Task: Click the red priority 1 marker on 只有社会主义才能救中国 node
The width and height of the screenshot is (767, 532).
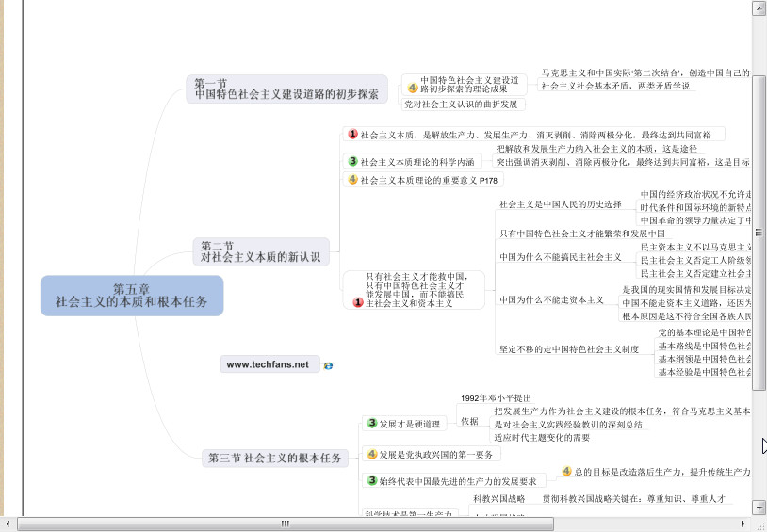Action: pyautogui.click(x=357, y=302)
